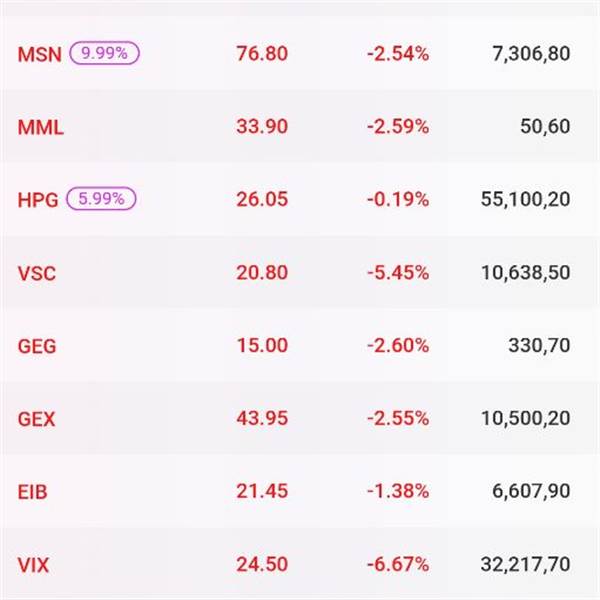Image resolution: width=600 pixels, height=600 pixels.
Task: Open the GEX stock ticker
Action: (38, 419)
